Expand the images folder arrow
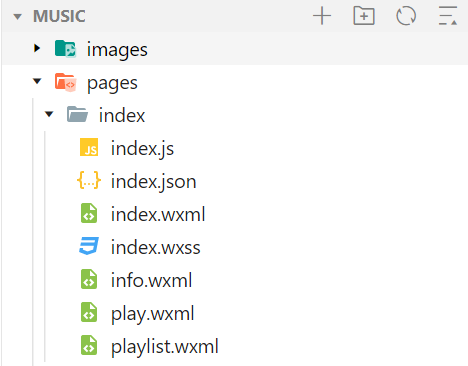Image resolution: width=468 pixels, height=366 pixels. 37,48
